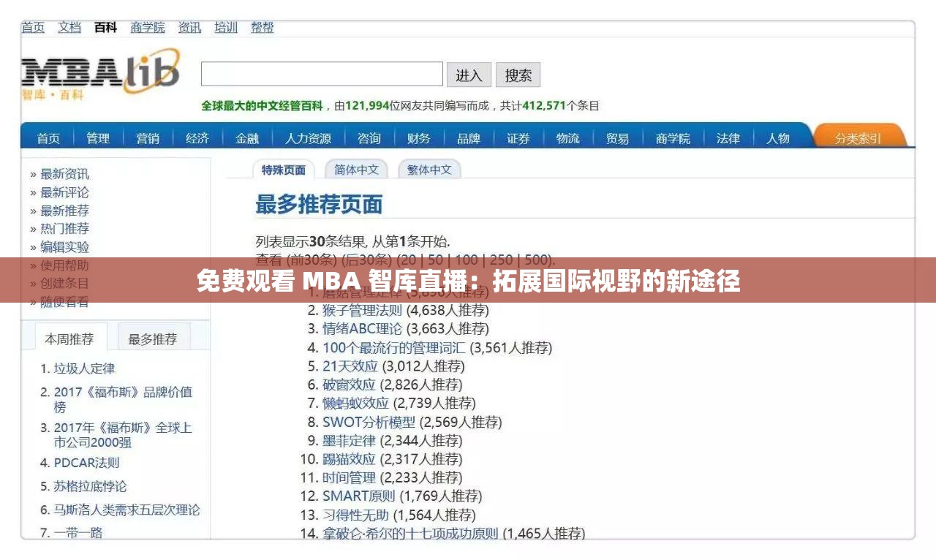Image resolution: width=936 pixels, height=560 pixels.
Task: Open 培训 in the top menu
Action: (x=224, y=28)
